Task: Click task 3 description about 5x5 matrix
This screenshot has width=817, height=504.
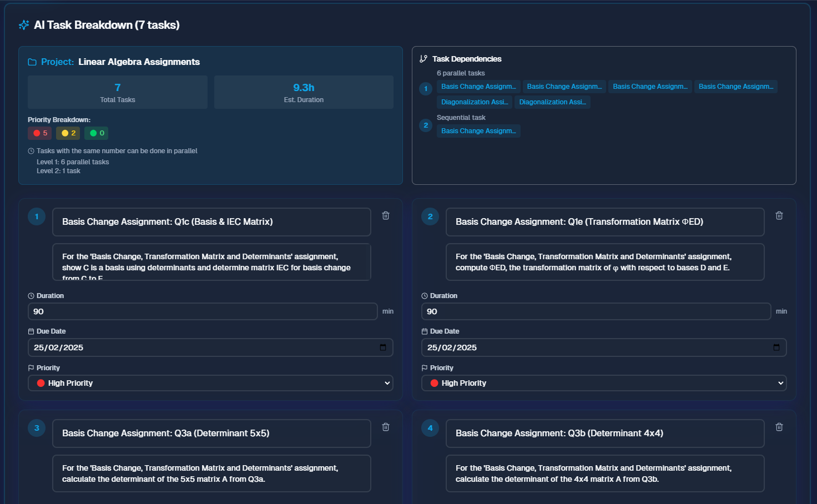Action: pos(211,473)
